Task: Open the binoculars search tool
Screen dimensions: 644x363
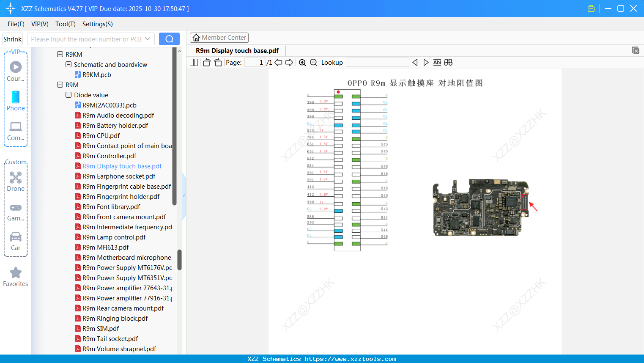Action: [x=448, y=62]
